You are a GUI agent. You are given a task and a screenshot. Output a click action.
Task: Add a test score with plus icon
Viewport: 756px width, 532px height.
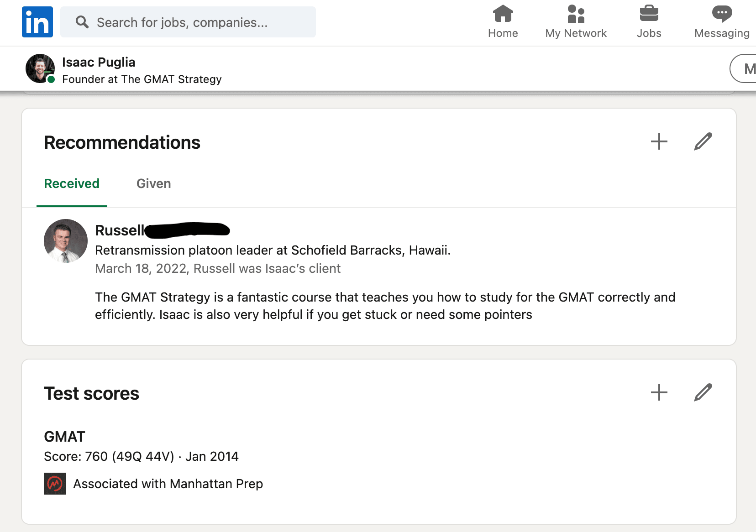[x=659, y=392]
